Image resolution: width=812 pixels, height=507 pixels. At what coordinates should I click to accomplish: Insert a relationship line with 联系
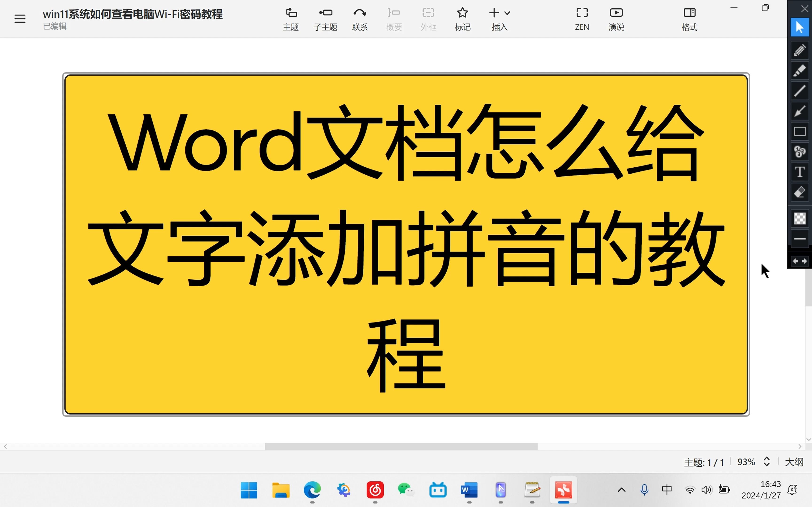coord(359,19)
